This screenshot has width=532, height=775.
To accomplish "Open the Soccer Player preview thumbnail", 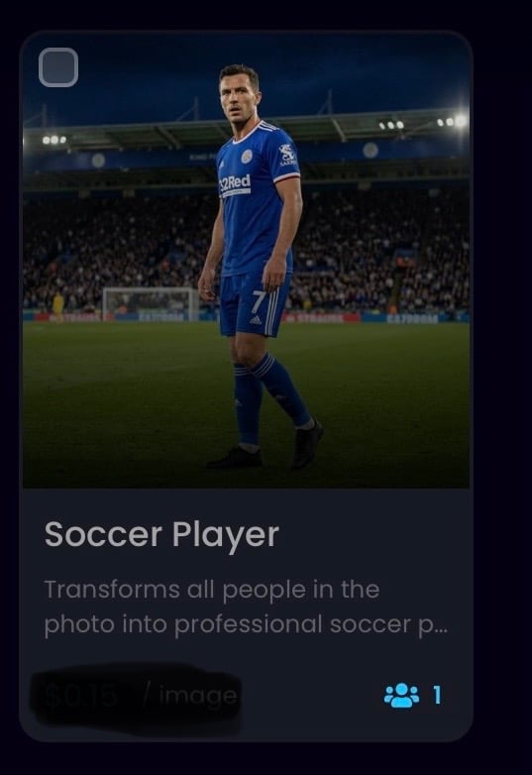I will click(246, 260).
